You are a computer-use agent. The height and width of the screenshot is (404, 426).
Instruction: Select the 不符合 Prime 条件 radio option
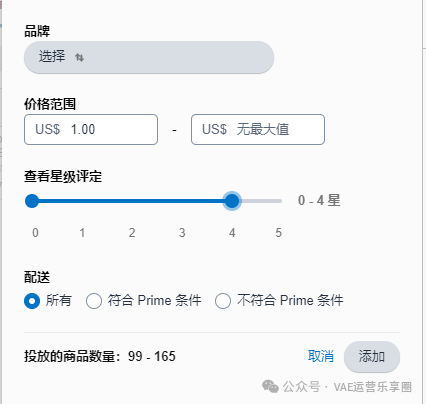click(x=223, y=301)
